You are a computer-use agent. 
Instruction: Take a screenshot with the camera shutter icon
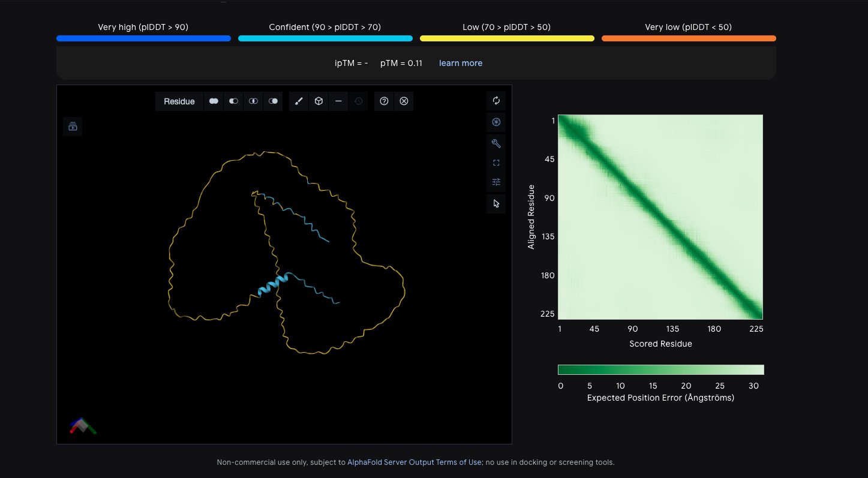[496, 122]
